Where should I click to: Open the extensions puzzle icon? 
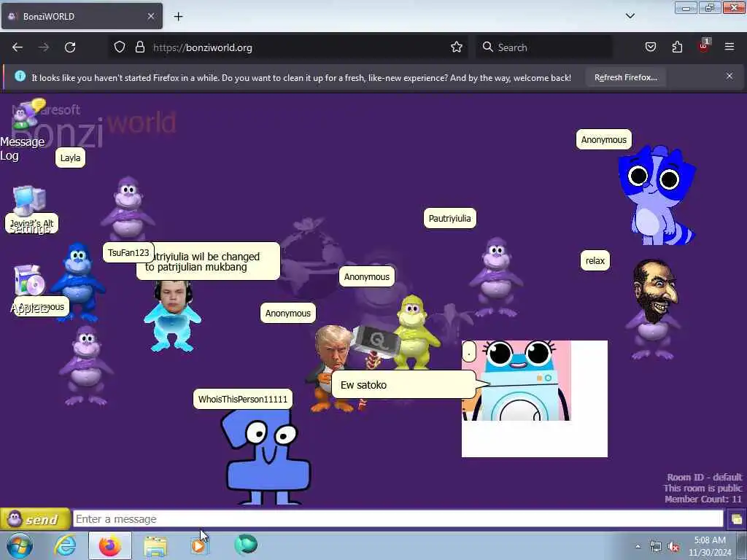click(x=677, y=47)
